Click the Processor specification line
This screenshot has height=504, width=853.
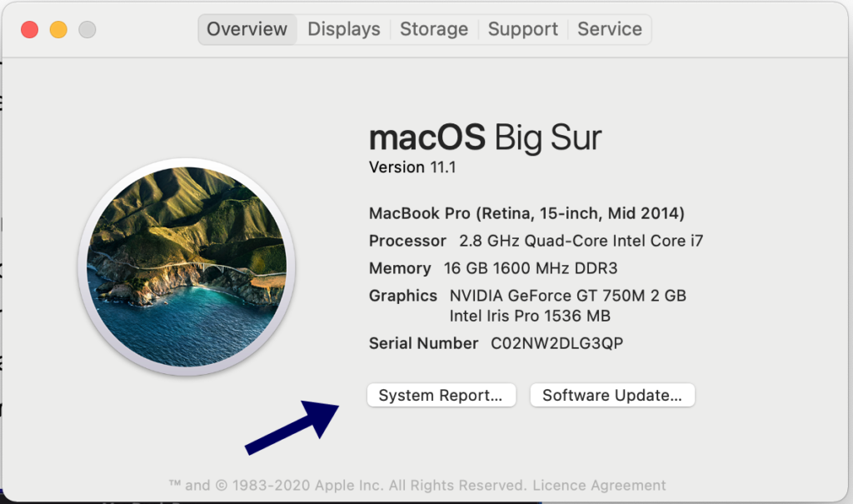point(537,241)
